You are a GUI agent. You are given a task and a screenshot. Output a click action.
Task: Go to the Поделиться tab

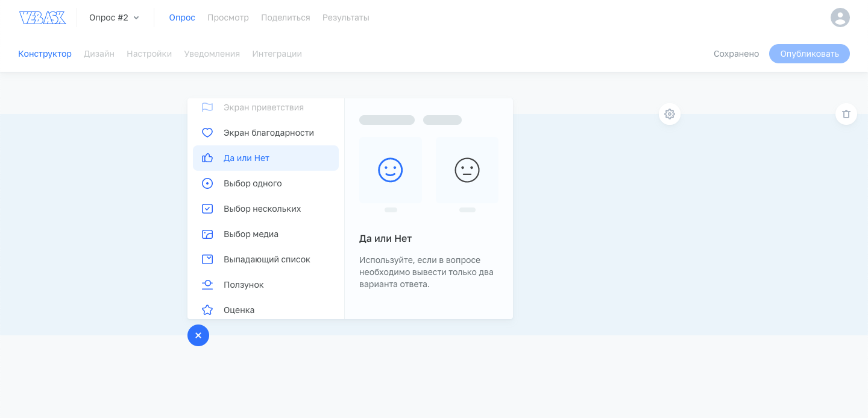(x=285, y=18)
